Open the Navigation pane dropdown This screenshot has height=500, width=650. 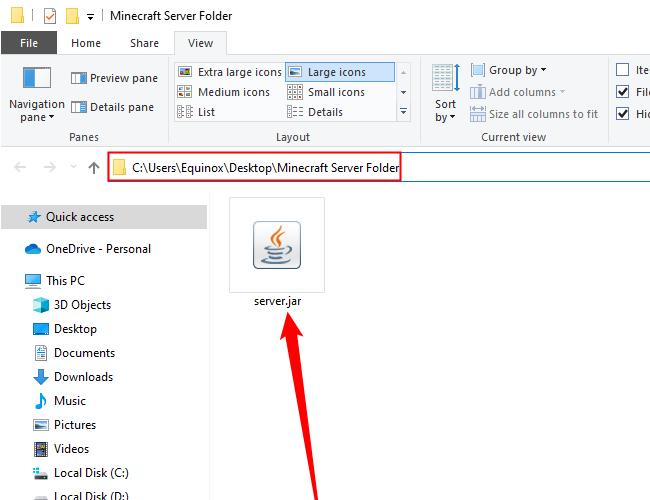pos(36,95)
